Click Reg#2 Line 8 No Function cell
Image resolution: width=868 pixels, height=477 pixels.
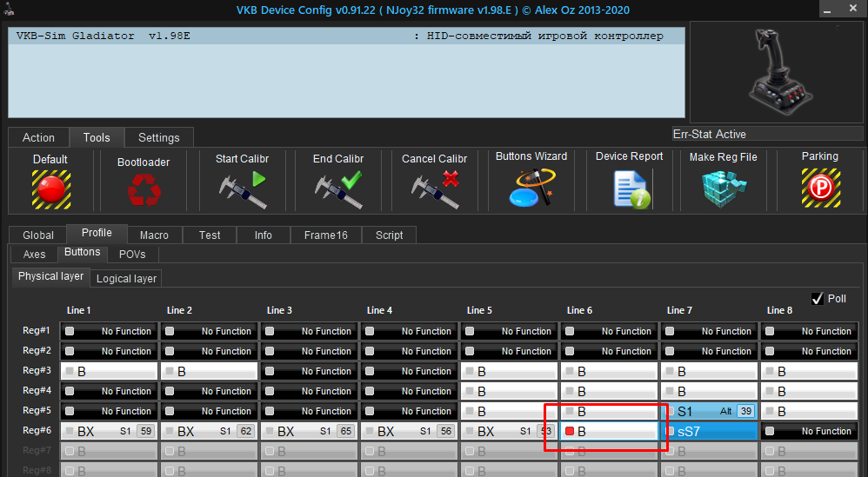pos(809,351)
